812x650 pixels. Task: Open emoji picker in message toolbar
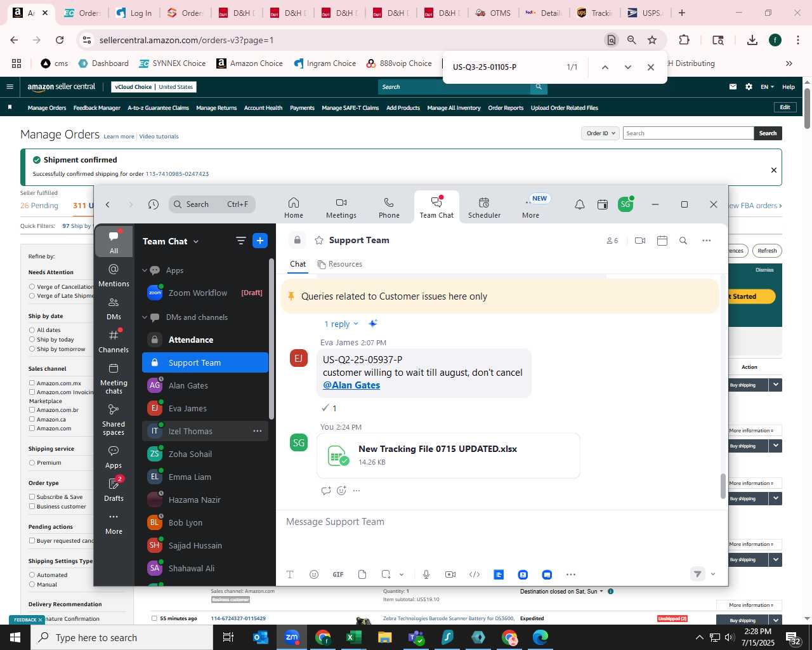314,574
